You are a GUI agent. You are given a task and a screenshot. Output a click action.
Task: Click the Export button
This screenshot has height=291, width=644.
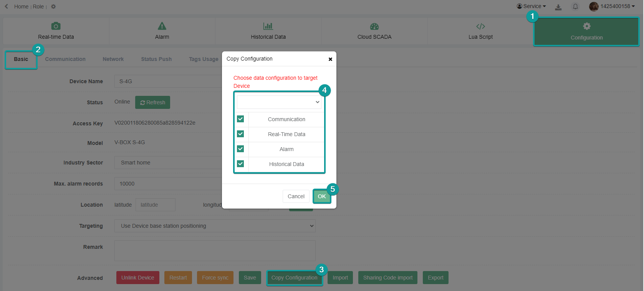(435, 278)
